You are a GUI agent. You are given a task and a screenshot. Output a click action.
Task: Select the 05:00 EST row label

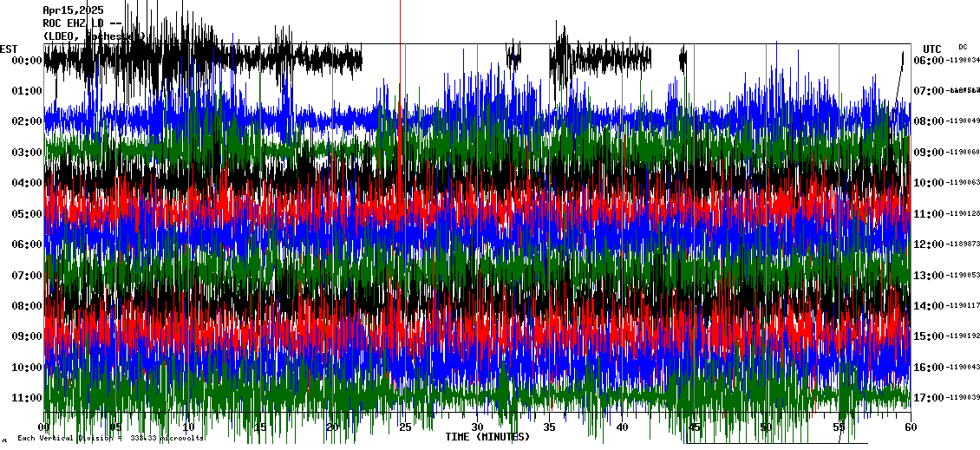(26, 214)
